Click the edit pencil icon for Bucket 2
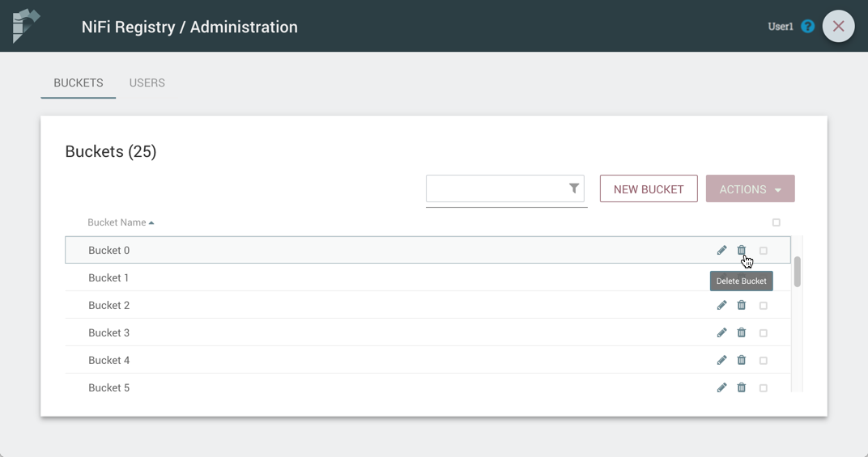Screen dimensions: 868x457 pos(721,306)
